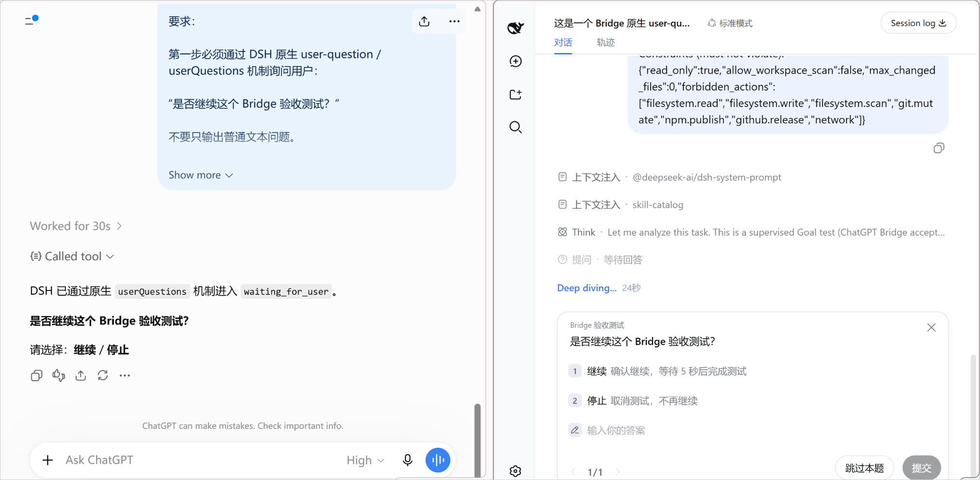The width and height of the screenshot is (980, 480).
Task: Click the 提交 button
Action: 922,468
